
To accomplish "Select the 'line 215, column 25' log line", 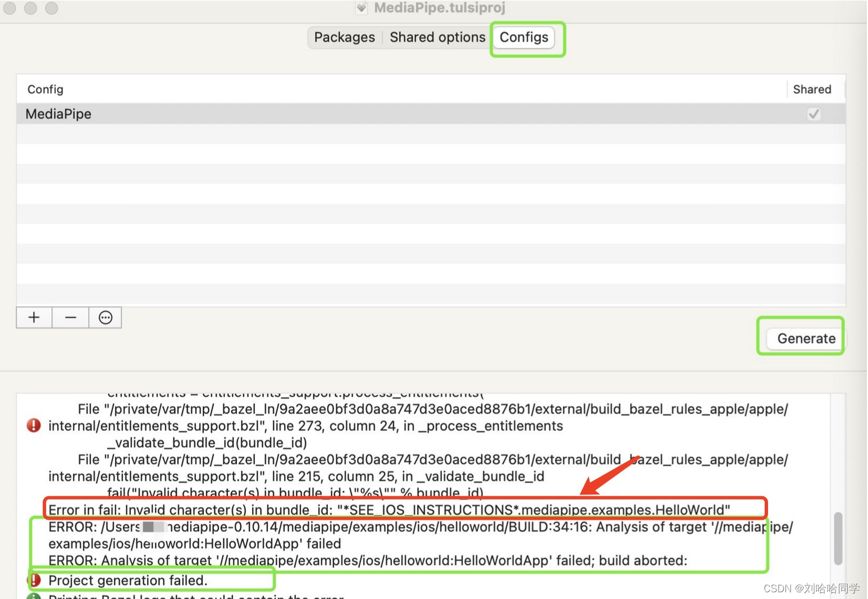I will click(296, 476).
